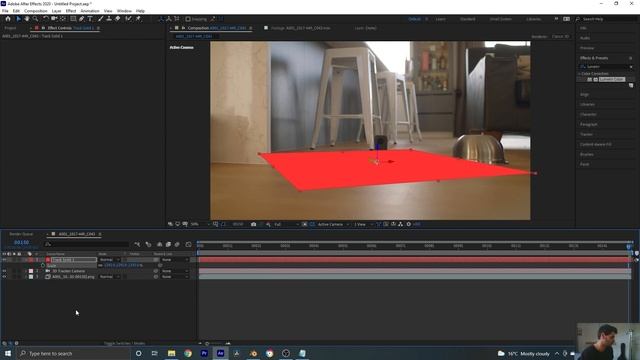
Task: Click the Draft 3D icon in timeline
Action: [x=148, y=244]
